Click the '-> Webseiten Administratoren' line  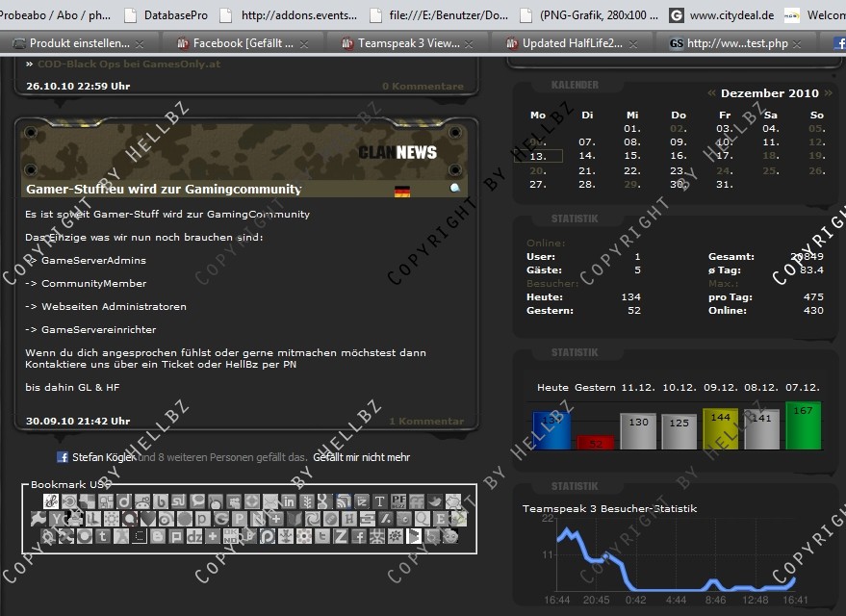106,306
